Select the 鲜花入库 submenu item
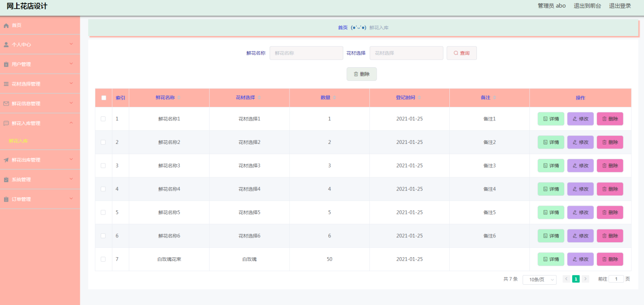This screenshot has width=644, height=305. (x=19, y=141)
